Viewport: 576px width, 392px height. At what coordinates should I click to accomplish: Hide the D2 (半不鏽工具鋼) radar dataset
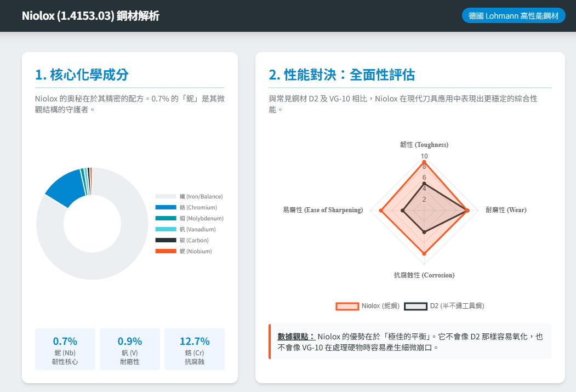click(x=444, y=306)
